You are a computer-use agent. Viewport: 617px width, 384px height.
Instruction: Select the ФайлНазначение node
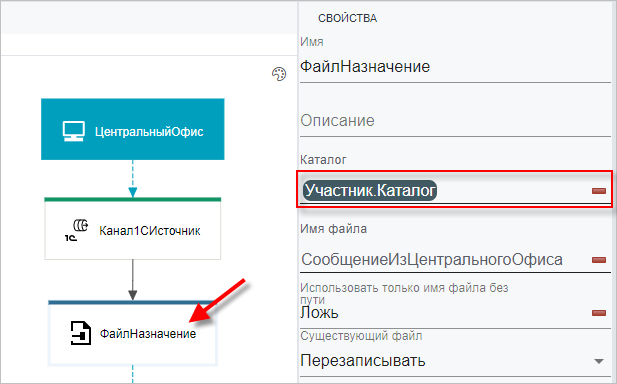coord(133,333)
